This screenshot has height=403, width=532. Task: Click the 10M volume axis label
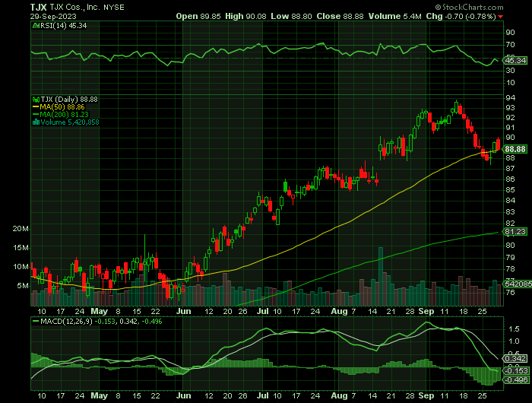21,267
